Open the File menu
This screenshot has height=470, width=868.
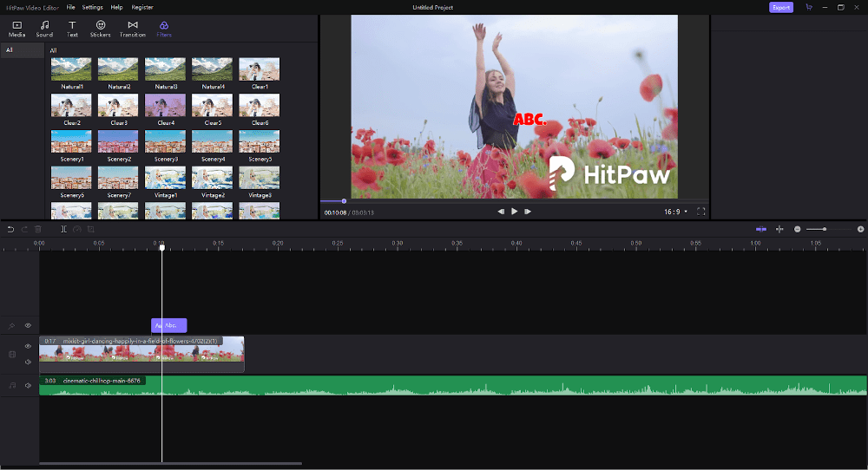pyautogui.click(x=71, y=7)
